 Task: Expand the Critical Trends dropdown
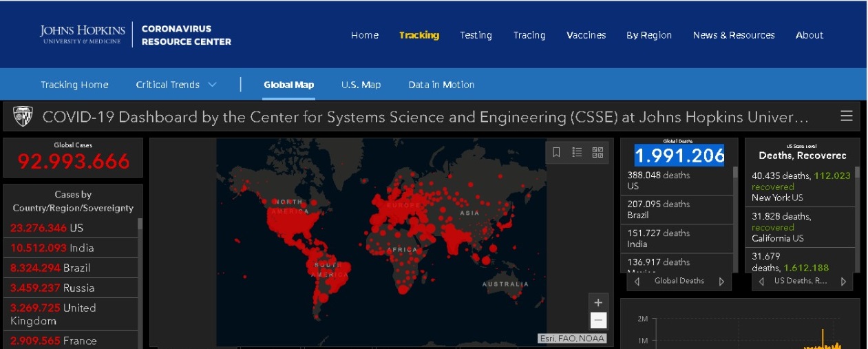pyautogui.click(x=176, y=85)
